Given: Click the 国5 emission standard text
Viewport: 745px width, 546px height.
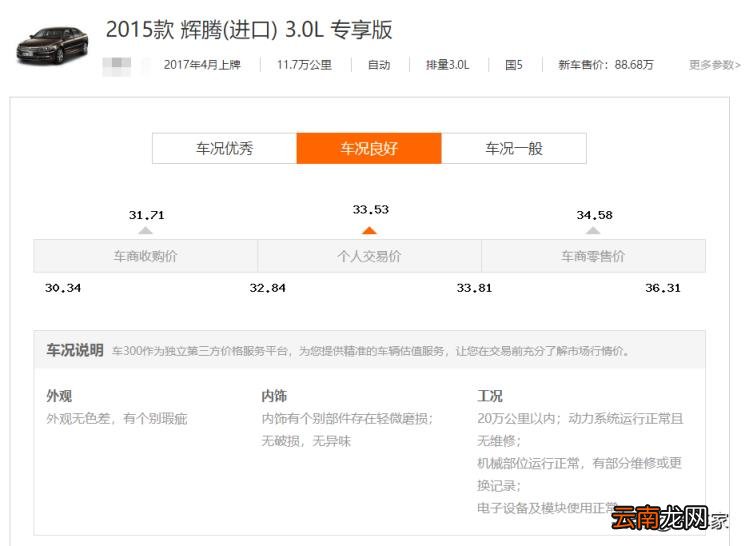Looking at the screenshot, I should (x=514, y=65).
